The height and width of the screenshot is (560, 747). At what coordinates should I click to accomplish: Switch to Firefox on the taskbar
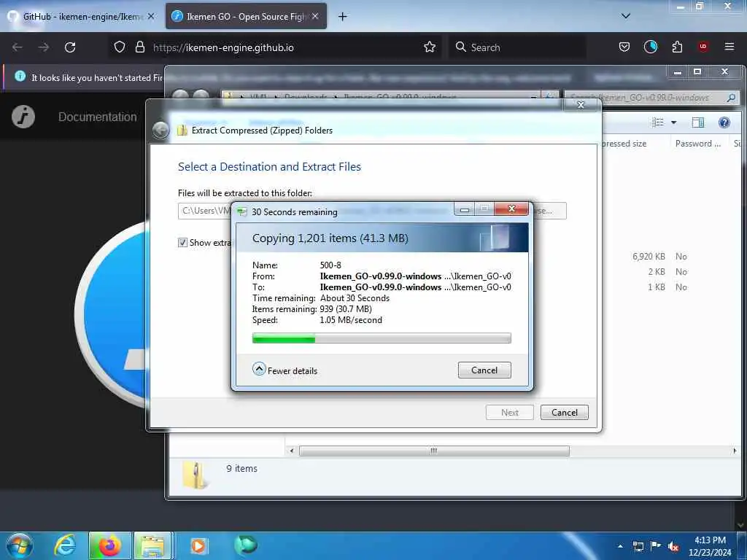click(109, 545)
